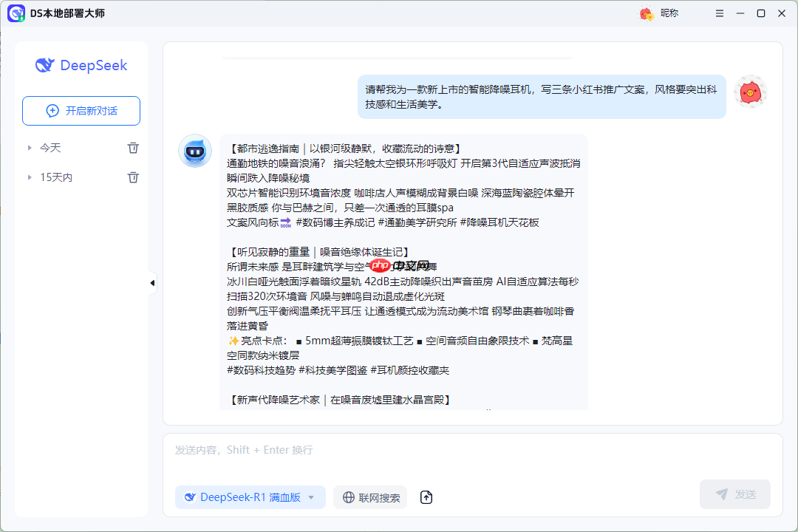
Task: Delete the 今天 conversation group via trash icon
Action: [x=133, y=147]
